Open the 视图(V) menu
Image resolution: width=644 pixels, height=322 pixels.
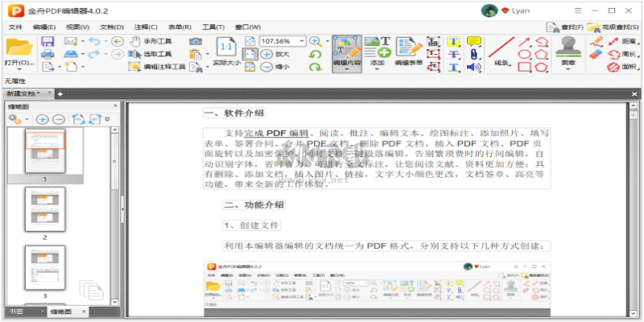click(x=77, y=27)
